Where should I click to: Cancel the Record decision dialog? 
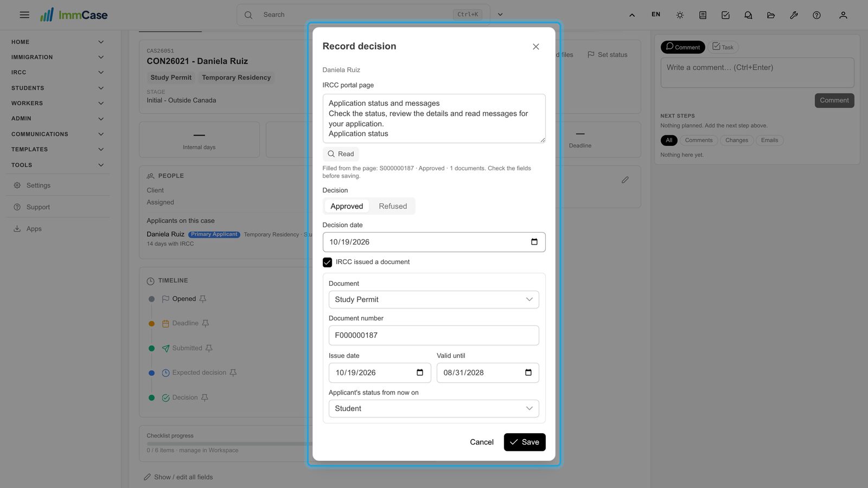tap(482, 442)
